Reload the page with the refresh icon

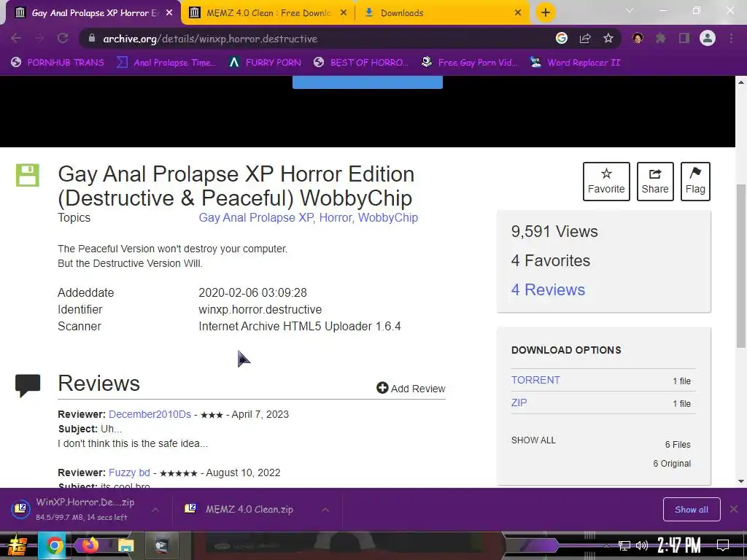[x=63, y=39]
